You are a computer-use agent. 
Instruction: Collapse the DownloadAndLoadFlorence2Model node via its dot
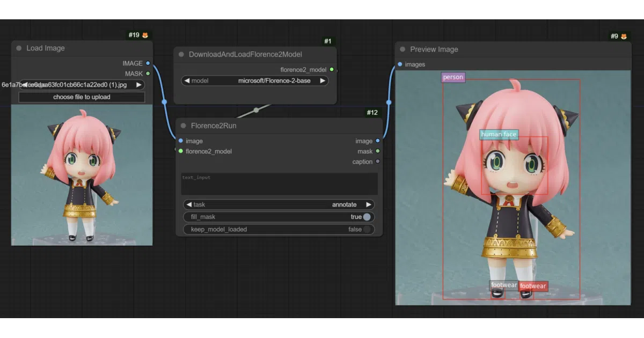click(181, 54)
